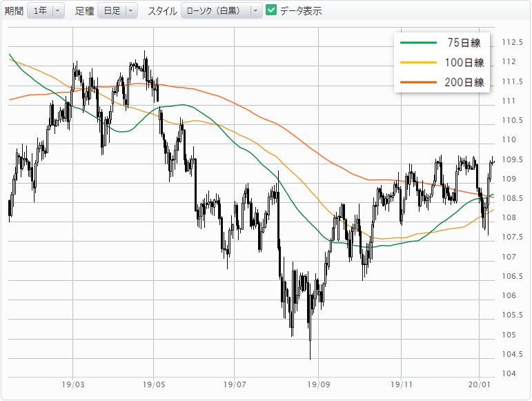This screenshot has width=532, height=401.
Task: Click the スタイル label
Action: 163,11
